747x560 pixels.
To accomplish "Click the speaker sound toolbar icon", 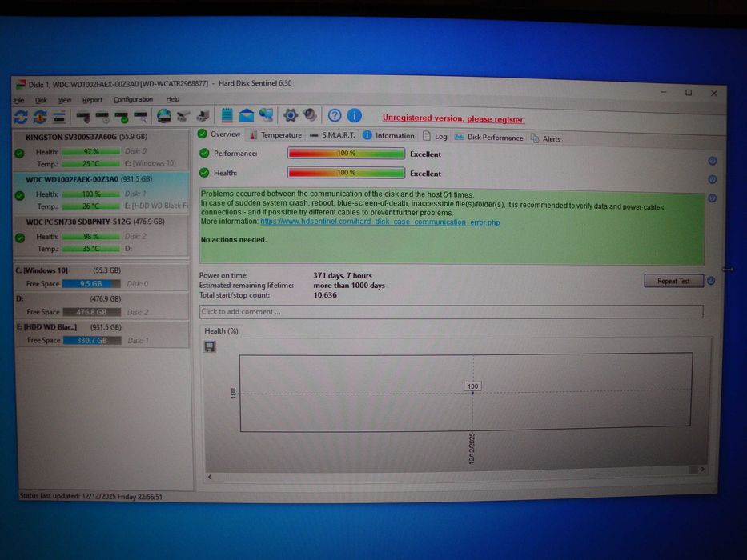I will 310,115.
